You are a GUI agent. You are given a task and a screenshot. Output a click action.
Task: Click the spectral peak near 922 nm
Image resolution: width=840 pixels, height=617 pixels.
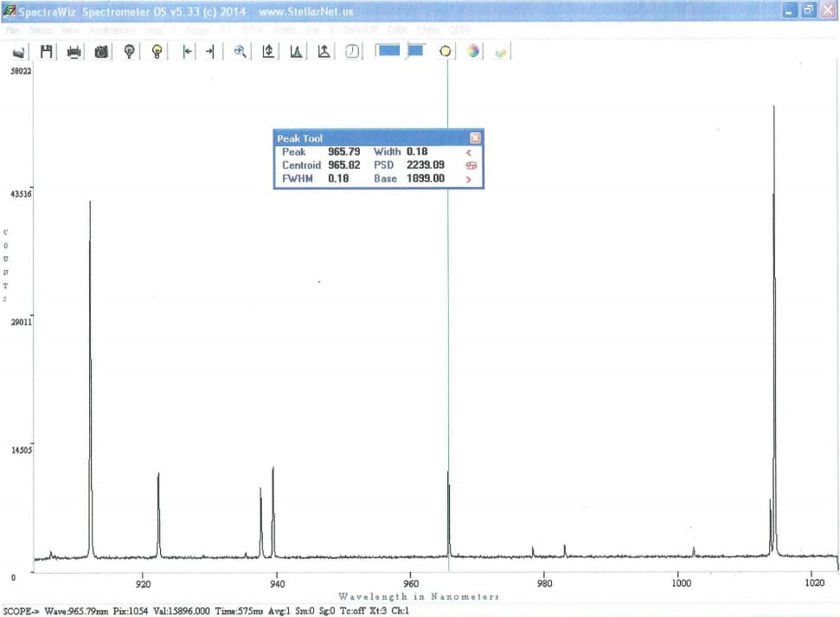(158, 515)
